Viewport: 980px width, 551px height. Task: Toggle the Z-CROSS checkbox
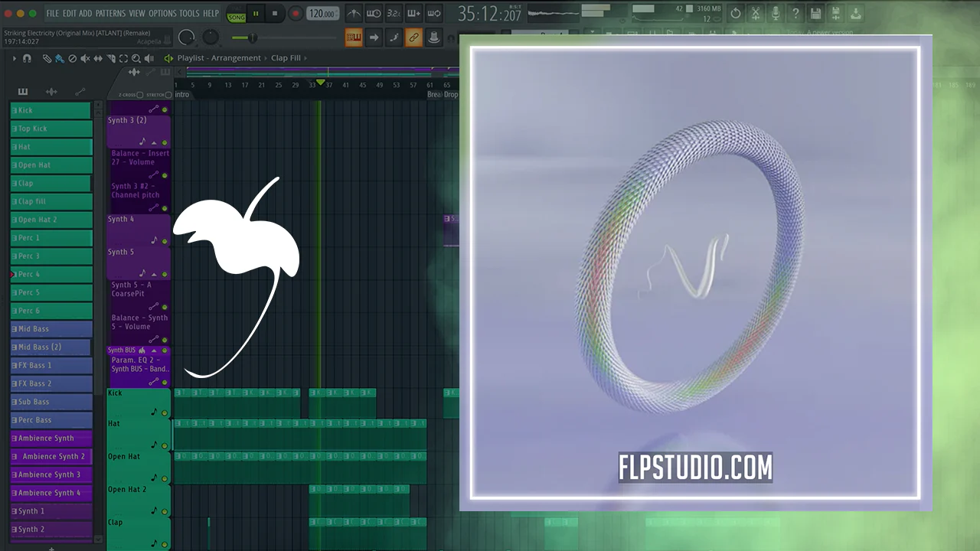139,95
